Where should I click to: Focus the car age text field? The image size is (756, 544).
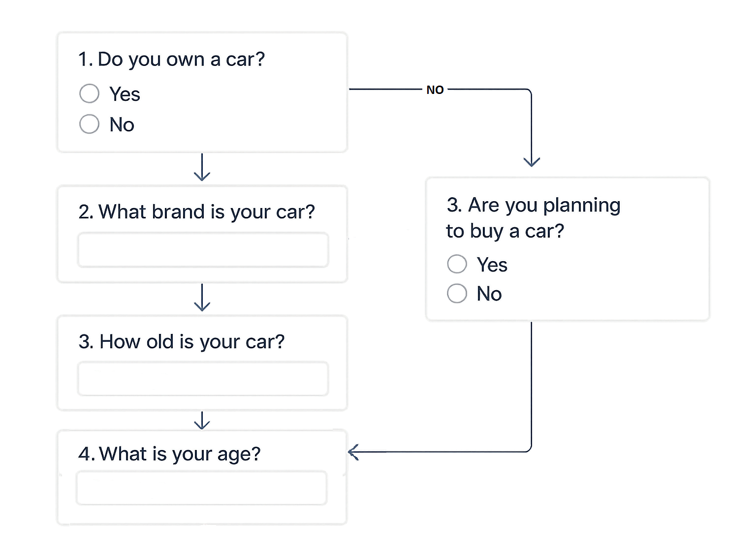pyautogui.click(x=203, y=379)
